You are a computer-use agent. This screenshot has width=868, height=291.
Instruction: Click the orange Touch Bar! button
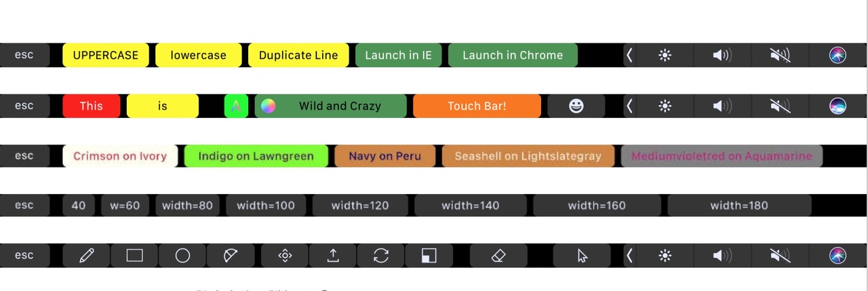point(477,106)
